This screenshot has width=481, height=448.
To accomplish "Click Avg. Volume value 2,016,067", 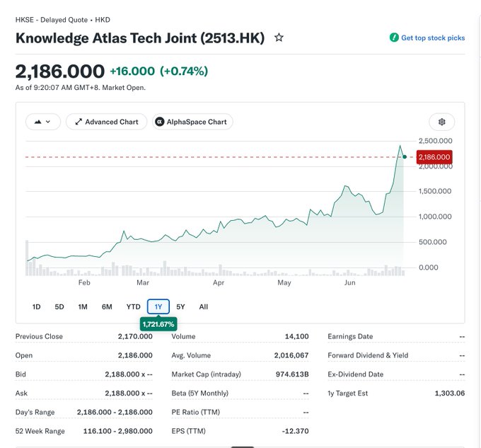I will pyautogui.click(x=291, y=355).
